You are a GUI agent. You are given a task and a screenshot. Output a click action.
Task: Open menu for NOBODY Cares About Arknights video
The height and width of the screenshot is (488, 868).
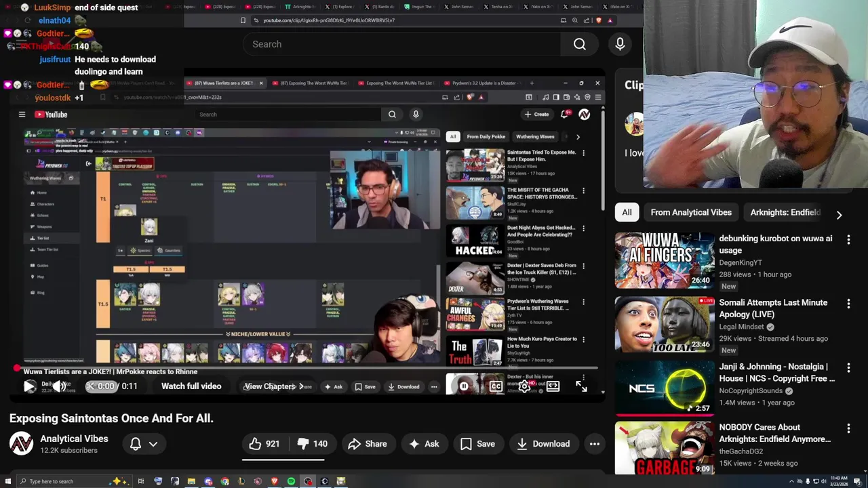point(848,428)
